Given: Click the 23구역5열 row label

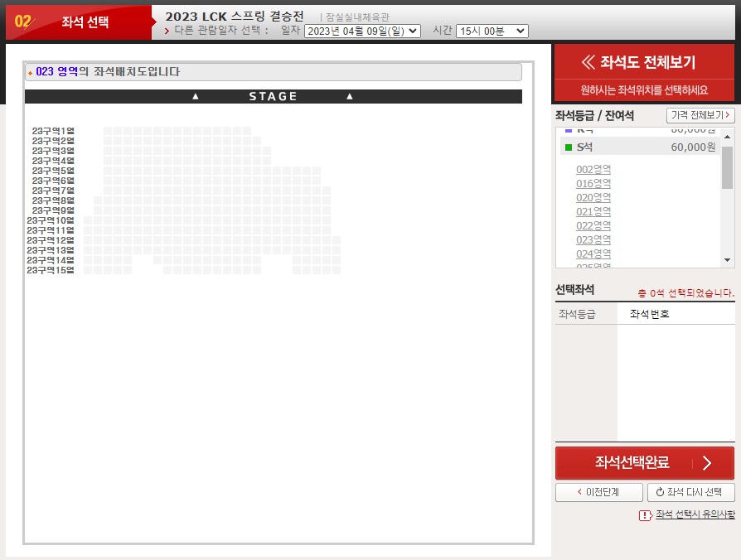Looking at the screenshot, I should (x=53, y=171).
